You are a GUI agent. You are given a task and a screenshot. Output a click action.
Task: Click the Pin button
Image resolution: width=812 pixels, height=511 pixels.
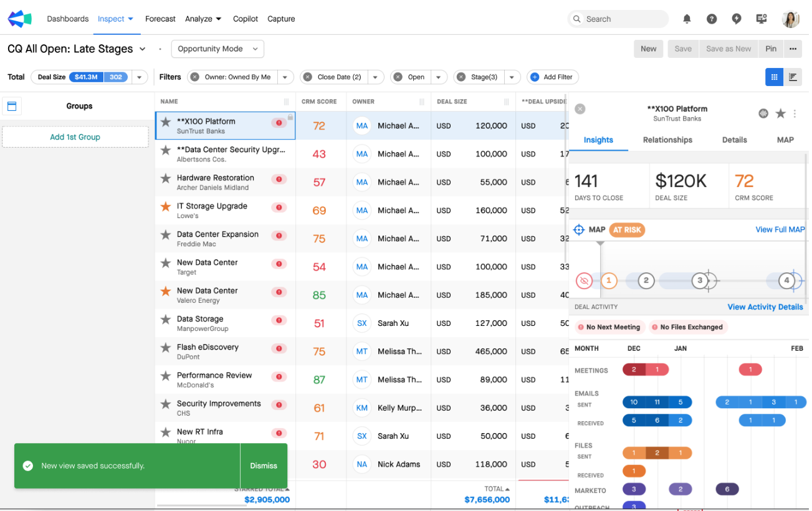(771, 49)
